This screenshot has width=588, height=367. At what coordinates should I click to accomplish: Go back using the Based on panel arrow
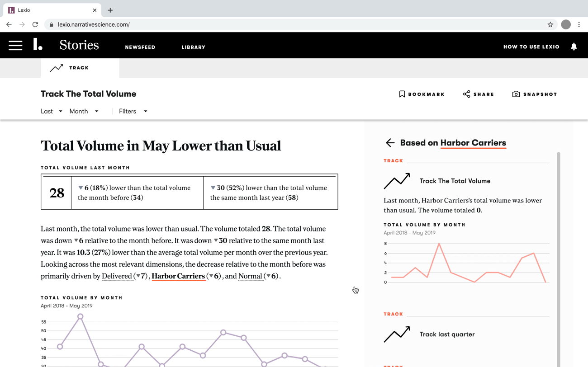point(390,143)
